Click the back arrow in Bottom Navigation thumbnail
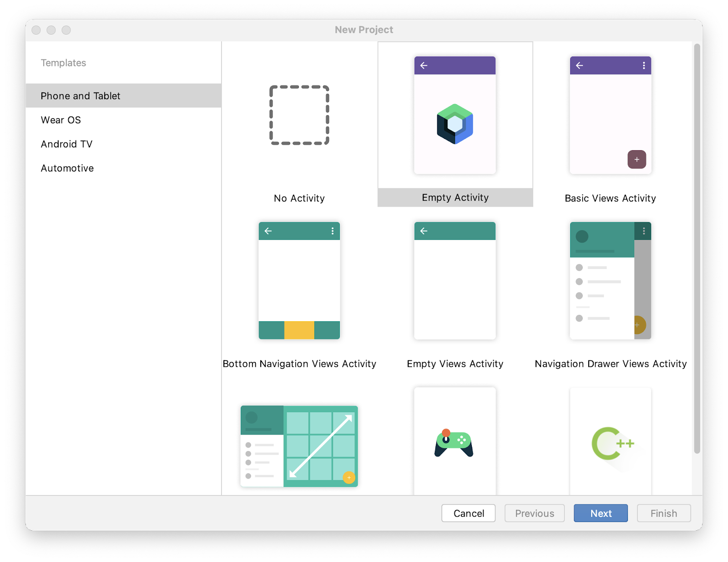Screen dimensions: 728x562 [x=268, y=231]
